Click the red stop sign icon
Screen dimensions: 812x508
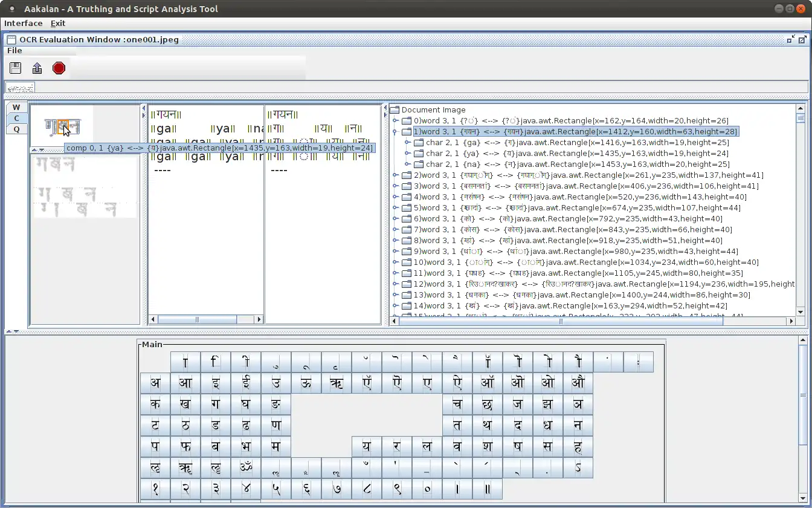coord(59,68)
